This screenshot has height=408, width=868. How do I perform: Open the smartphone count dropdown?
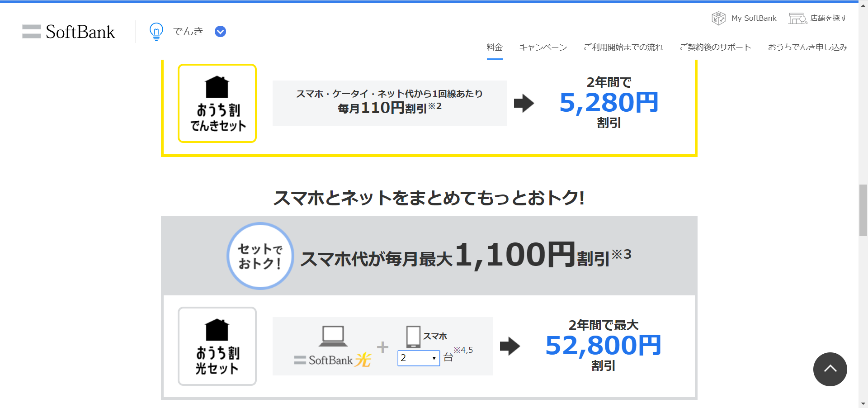coord(419,358)
